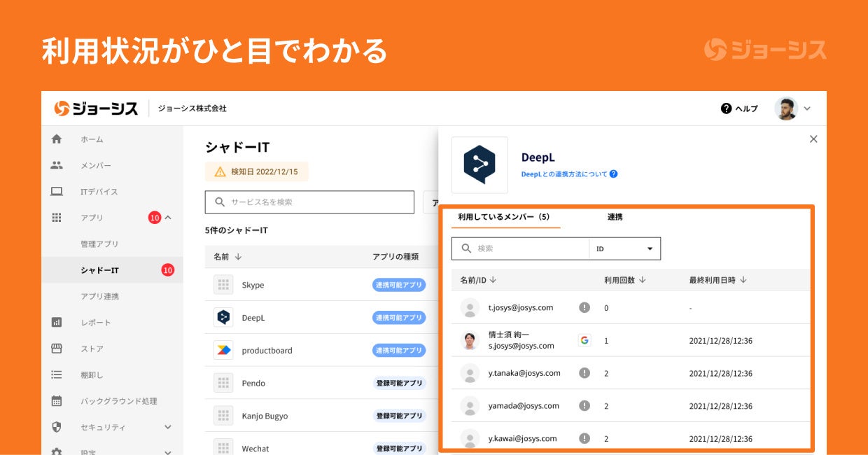Sort members by 名前/ID column
This screenshot has width=868, height=455.
pyautogui.click(x=478, y=280)
